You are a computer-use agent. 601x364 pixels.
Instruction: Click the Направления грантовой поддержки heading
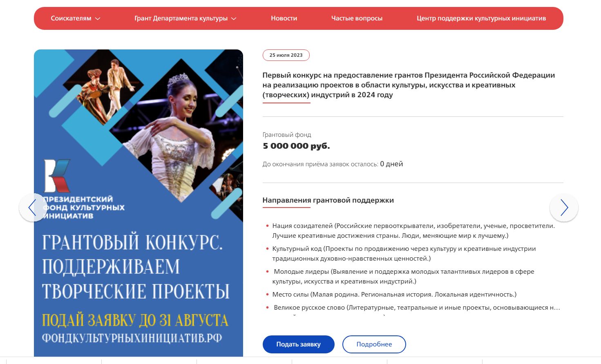[x=328, y=200]
